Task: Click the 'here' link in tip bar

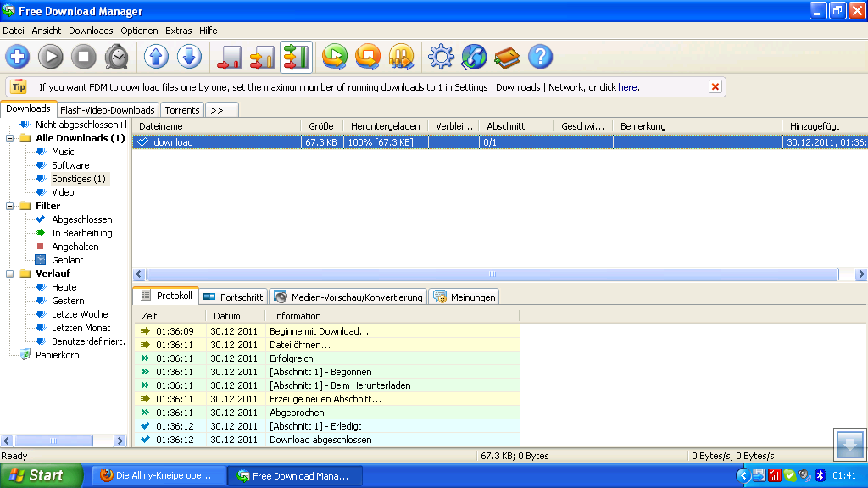Action: pos(627,87)
